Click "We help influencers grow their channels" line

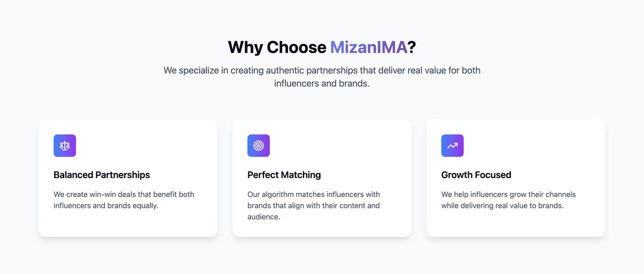tap(508, 194)
